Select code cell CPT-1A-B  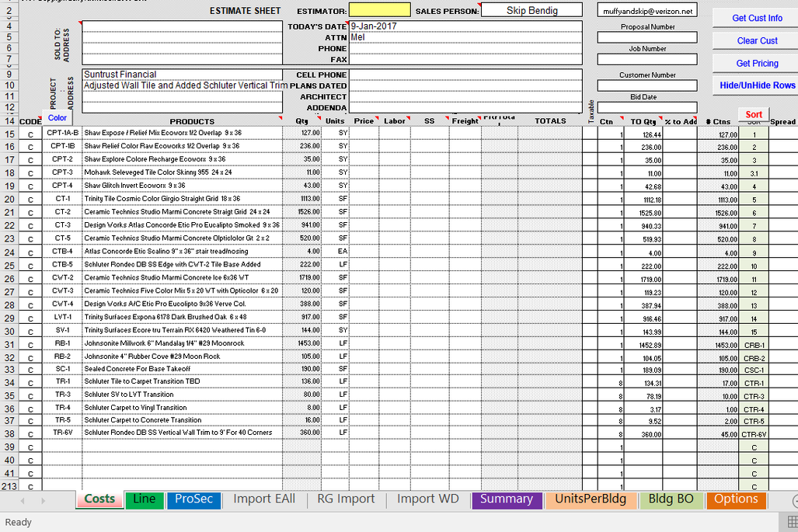62,133
